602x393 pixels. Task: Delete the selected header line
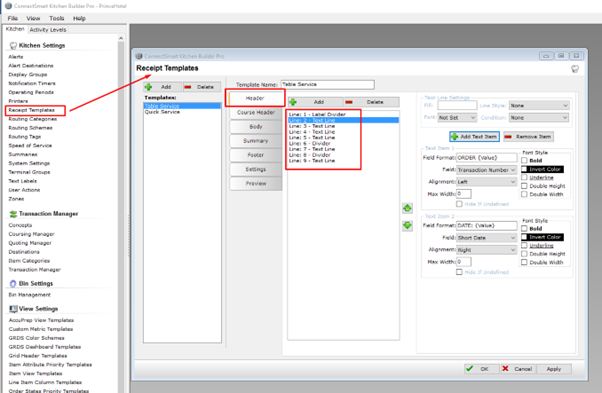tap(371, 102)
